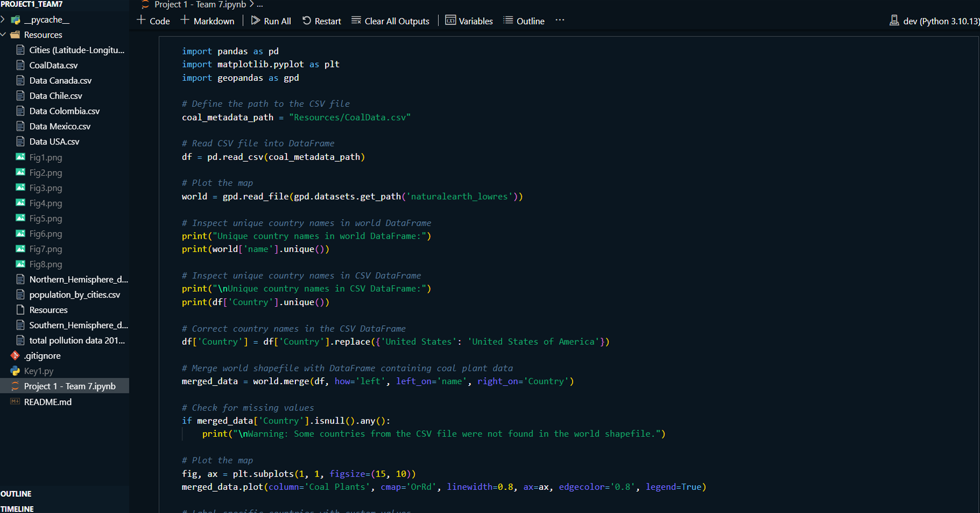Screen dimensions: 980x513
Task: Click the Restart kernel icon
Action: (307, 21)
